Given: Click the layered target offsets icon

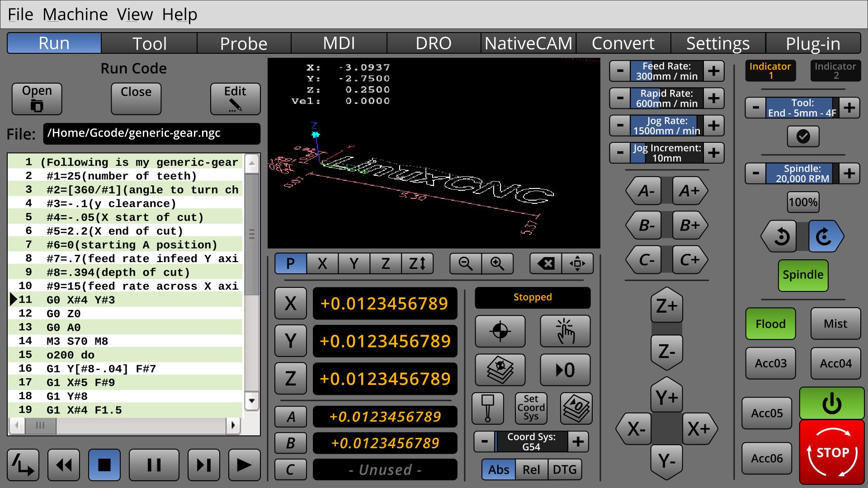Looking at the screenshot, I should (x=500, y=370).
